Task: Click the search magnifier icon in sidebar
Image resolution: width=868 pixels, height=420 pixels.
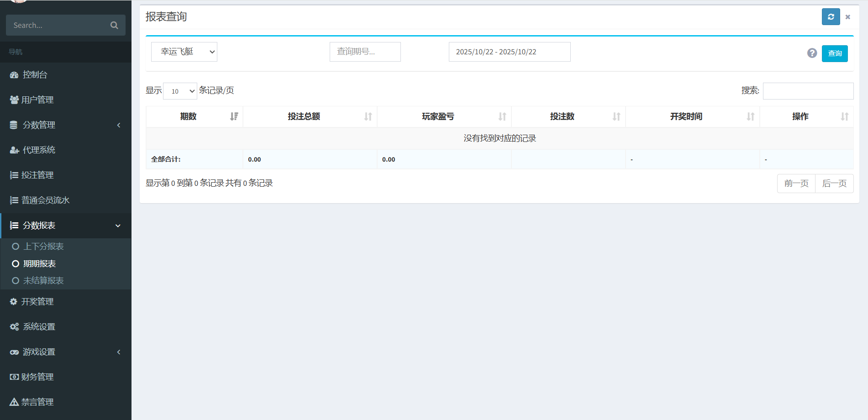Action: (114, 25)
